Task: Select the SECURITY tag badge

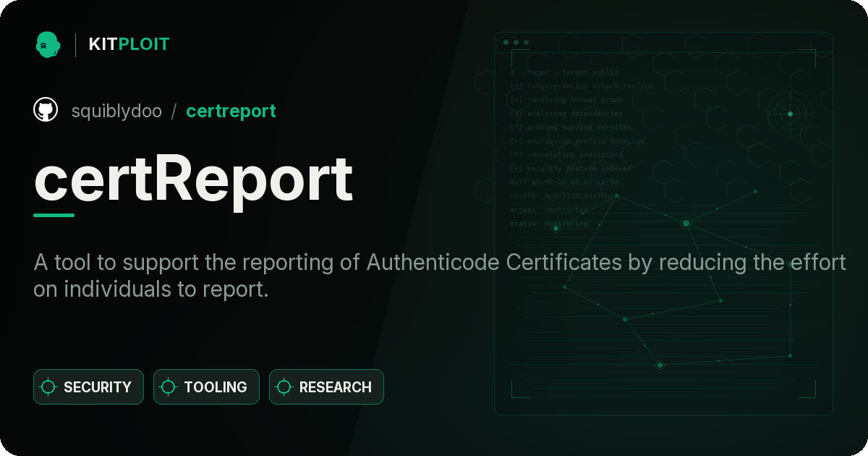Action: pos(88,387)
